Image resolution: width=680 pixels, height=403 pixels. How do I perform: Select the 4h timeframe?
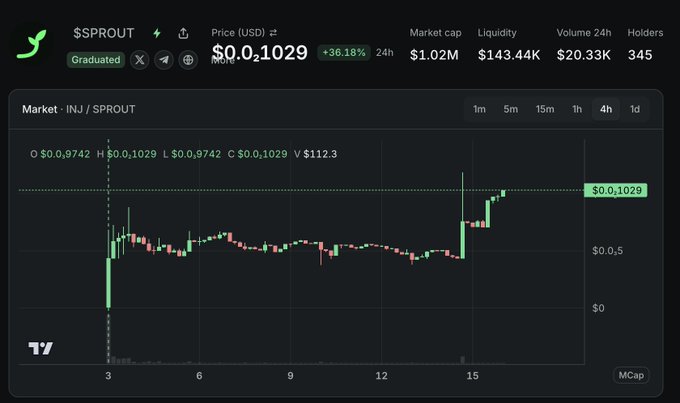[606, 109]
